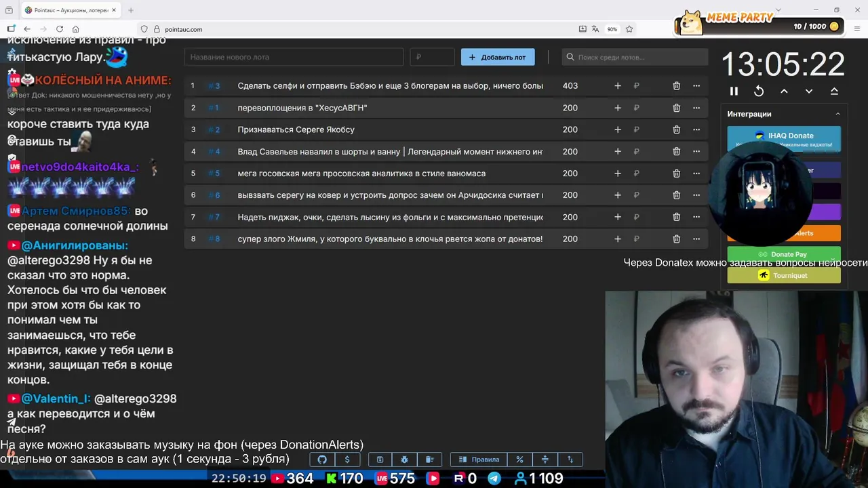Image resolution: width=868 pixels, height=488 pixels.
Task: Open the browser translate page icon
Action: point(595,29)
